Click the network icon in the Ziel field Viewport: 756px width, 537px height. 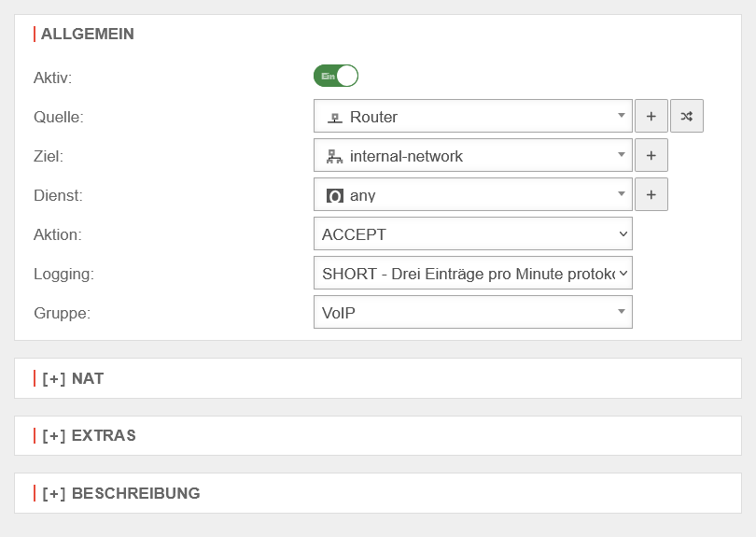[x=335, y=157]
